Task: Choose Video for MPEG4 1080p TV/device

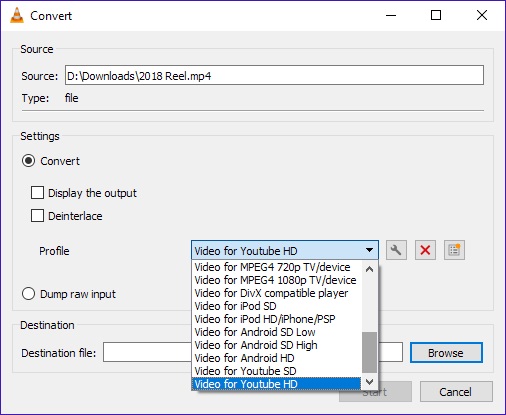Action: pos(277,280)
